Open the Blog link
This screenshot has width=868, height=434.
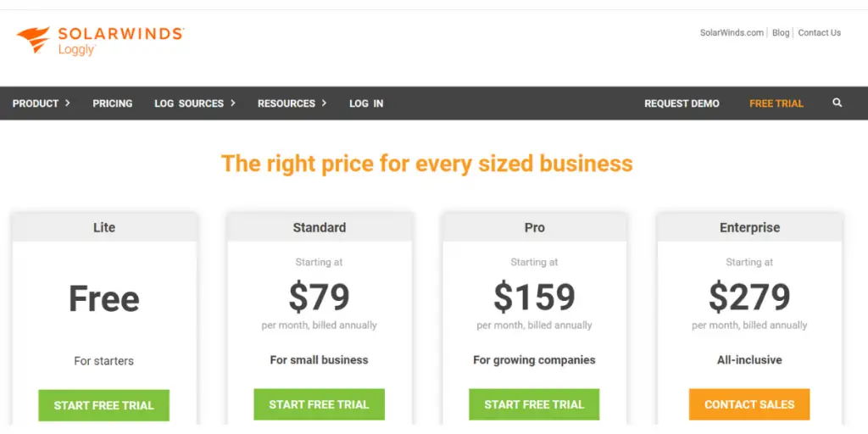pyautogui.click(x=781, y=33)
